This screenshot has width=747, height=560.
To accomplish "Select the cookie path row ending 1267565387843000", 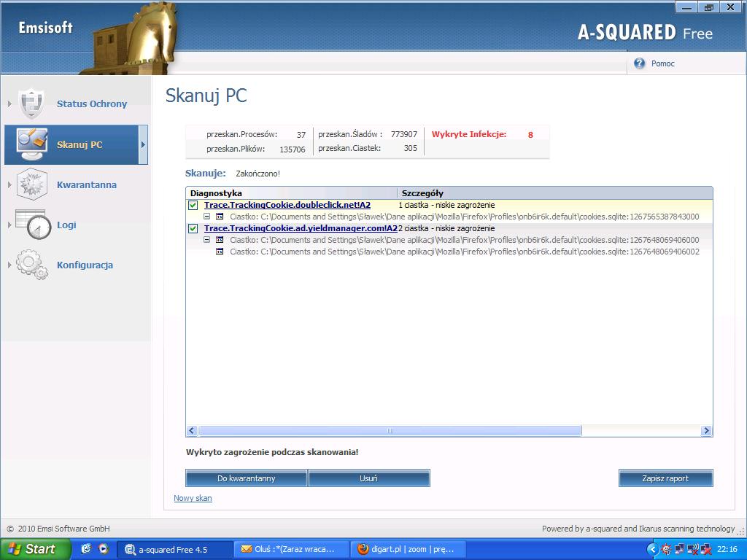I will click(x=465, y=217).
